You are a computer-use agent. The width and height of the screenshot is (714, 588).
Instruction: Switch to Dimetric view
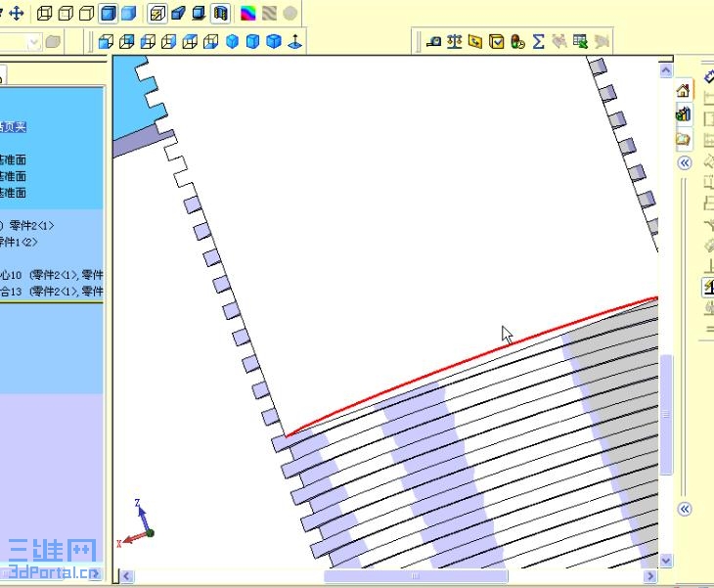tap(274, 42)
